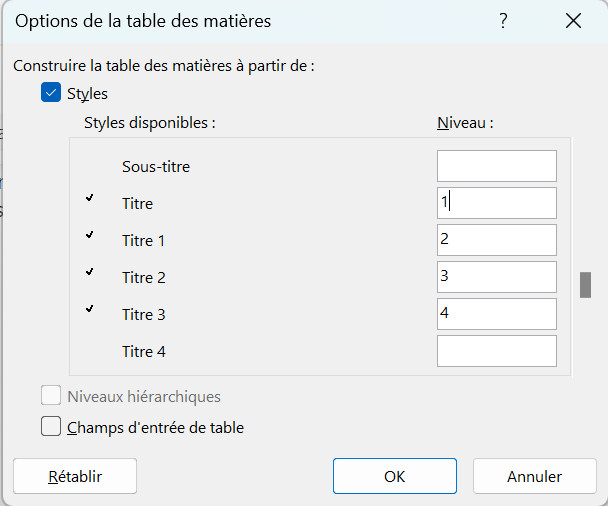Click the Niveaux hiérarchiques checkbox
This screenshot has width=608, height=506.
(52, 396)
